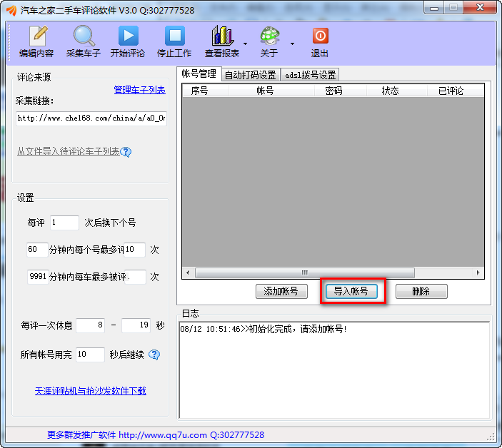
Task: Click account table horizontal scrollbar thumb
Action: click(304, 273)
